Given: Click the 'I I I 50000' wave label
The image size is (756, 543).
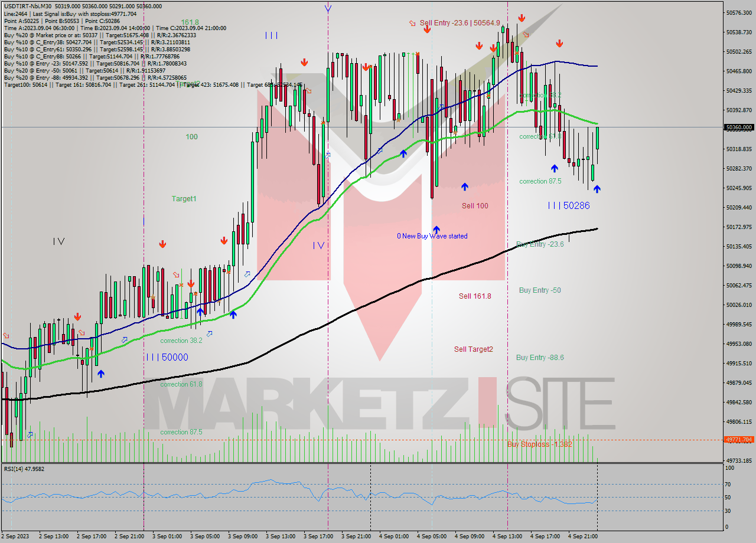Looking at the screenshot, I should pyautogui.click(x=168, y=357).
